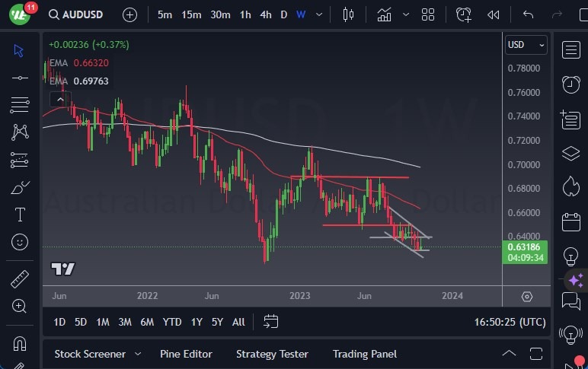Open the Indicators chart icon

(x=385, y=14)
